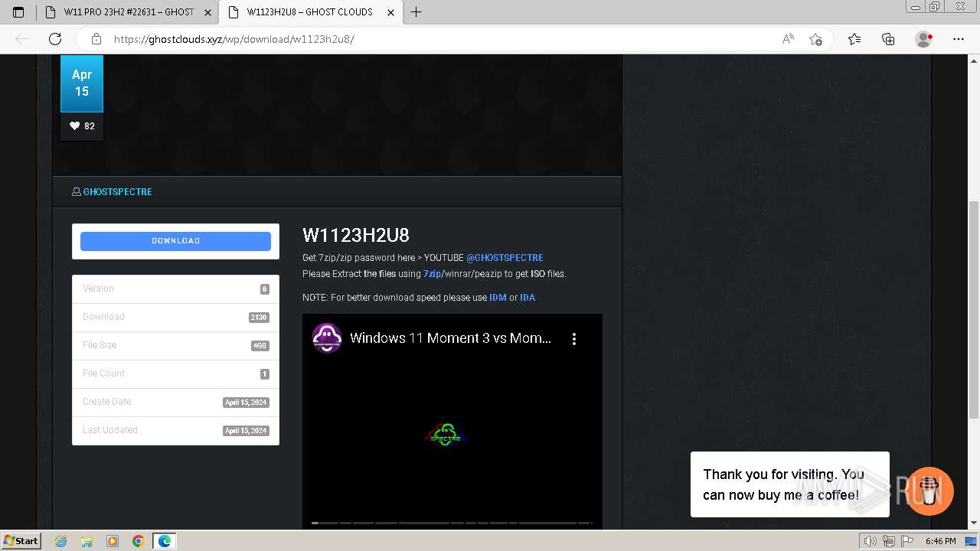The image size is (980, 551).
Task: Click the blue DOWNLOAD button
Action: [x=175, y=241]
